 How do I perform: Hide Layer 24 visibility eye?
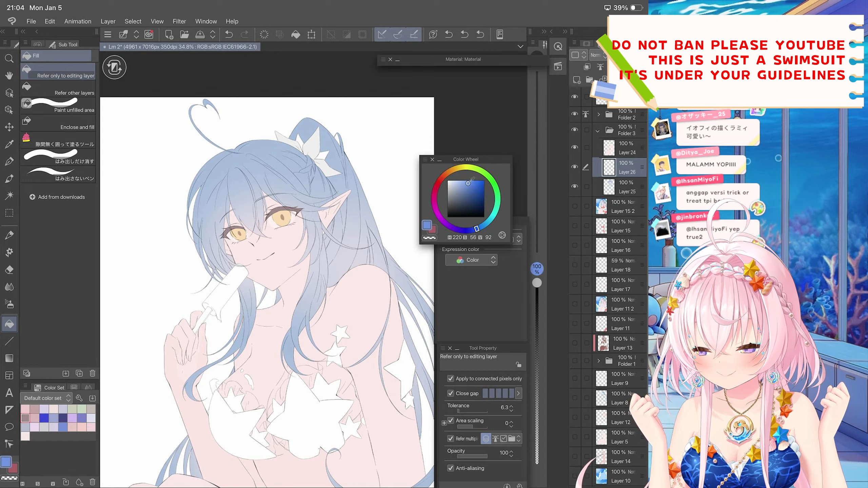pos(575,147)
